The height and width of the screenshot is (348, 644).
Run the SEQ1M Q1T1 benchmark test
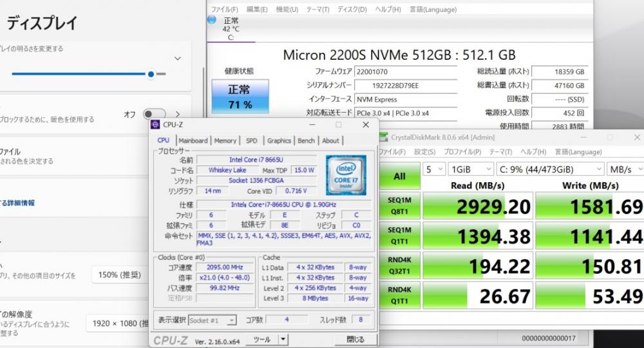point(399,235)
